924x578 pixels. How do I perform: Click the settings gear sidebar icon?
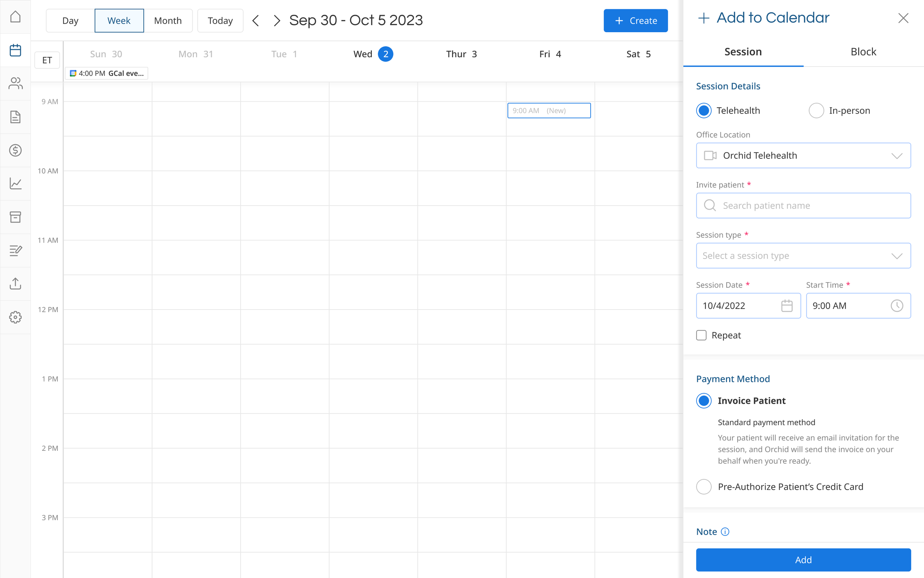[15, 317]
